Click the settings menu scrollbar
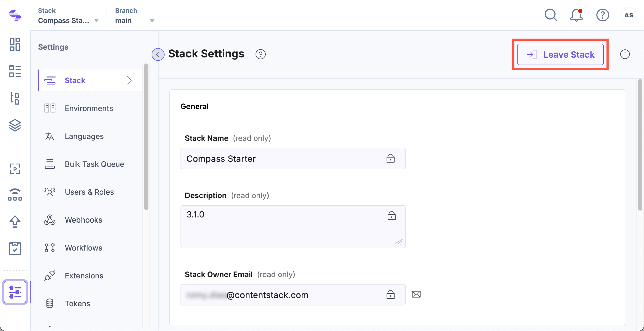This screenshot has height=331, width=644. (146, 137)
